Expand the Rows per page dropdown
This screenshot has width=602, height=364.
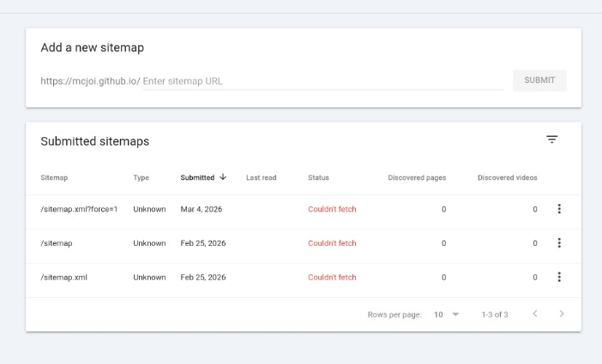coord(446,314)
